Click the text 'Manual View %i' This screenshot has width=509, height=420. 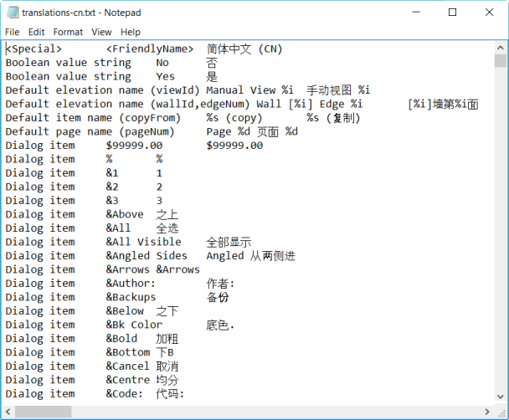(250, 90)
